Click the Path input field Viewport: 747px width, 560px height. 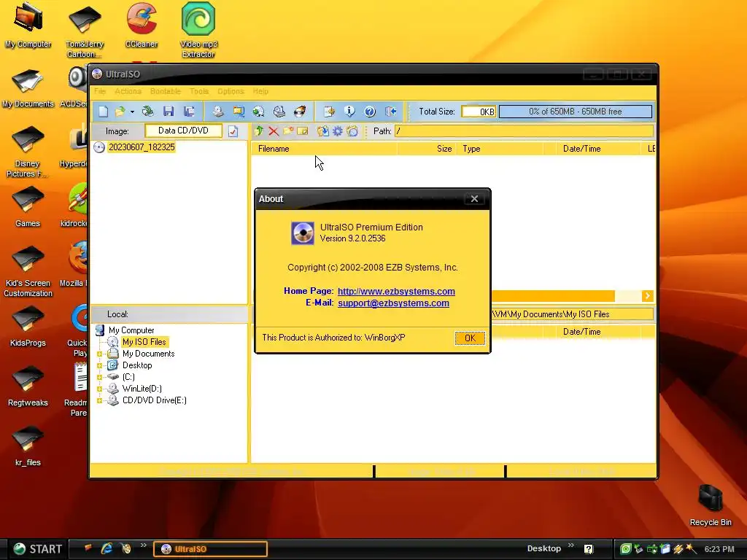[x=524, y=131]
